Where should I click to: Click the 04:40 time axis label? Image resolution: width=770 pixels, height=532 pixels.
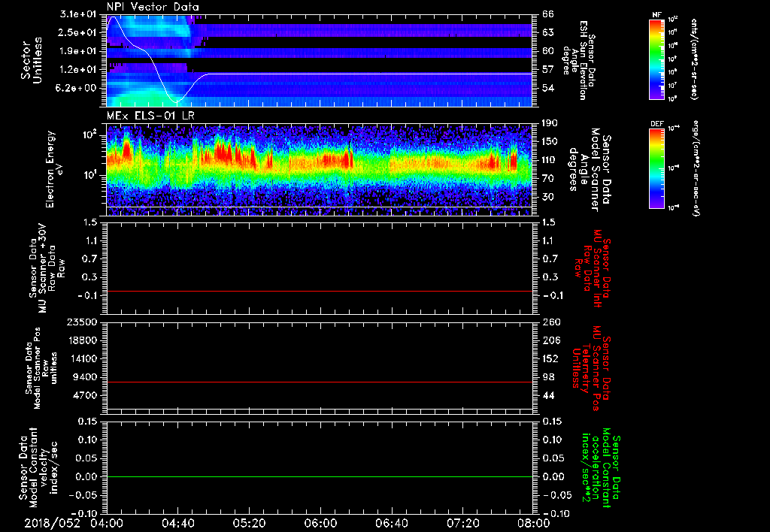177,523
